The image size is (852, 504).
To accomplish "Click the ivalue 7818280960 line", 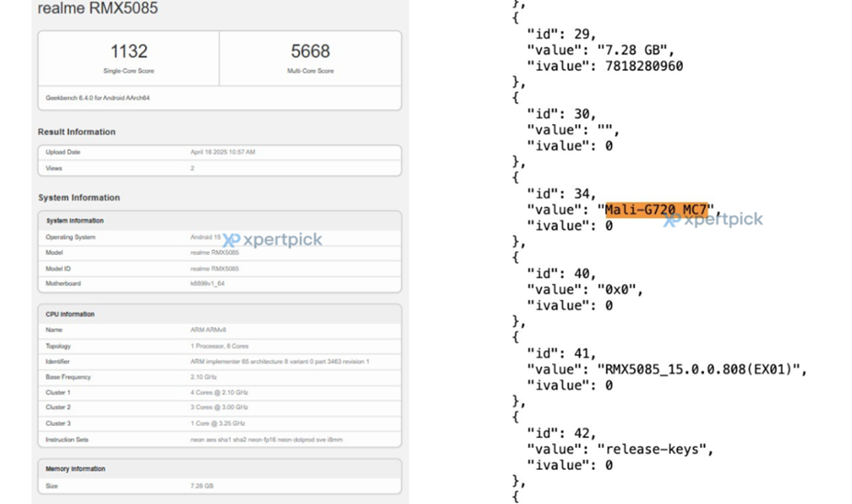I will coord(604,66).
